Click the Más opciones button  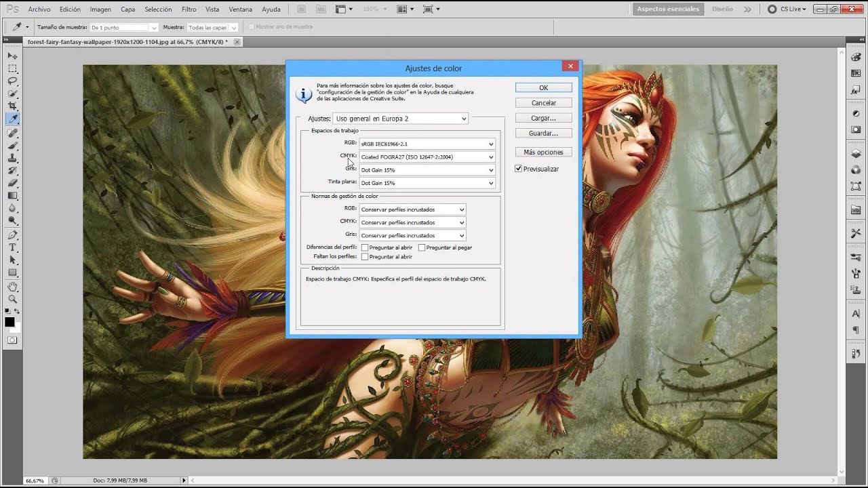(543, 152)
